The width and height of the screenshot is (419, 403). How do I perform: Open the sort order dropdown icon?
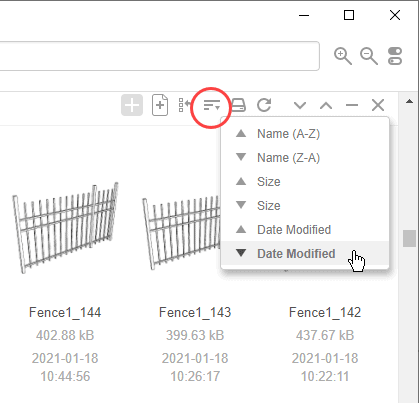[212, 106]
